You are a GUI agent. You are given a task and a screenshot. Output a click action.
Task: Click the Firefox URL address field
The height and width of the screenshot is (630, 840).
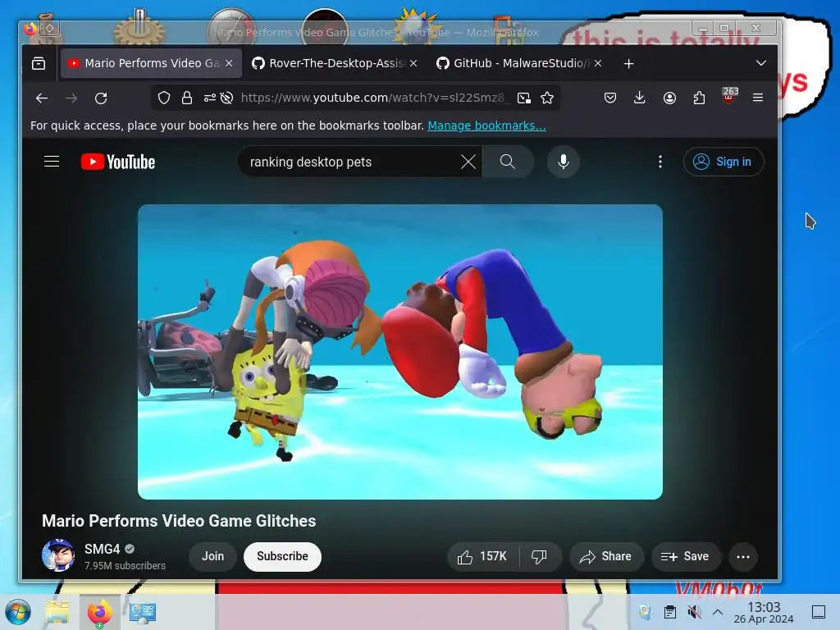[372, 98]
